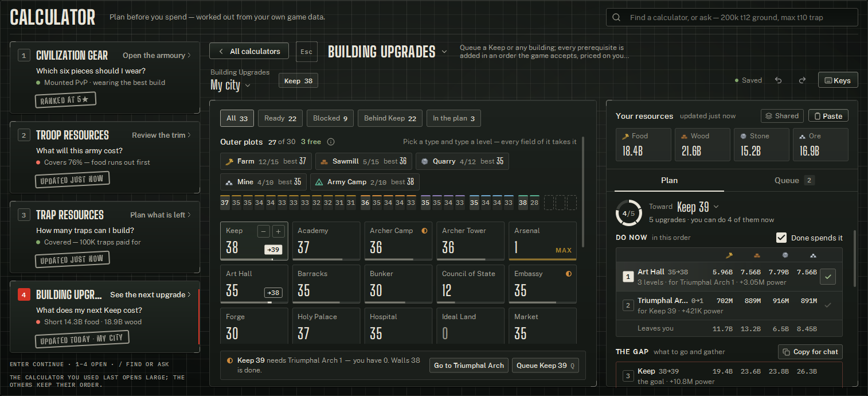Click the half-circle status icon on Archer Camp
This screenshot has height=396, width=868.
(x=425, y=231)
